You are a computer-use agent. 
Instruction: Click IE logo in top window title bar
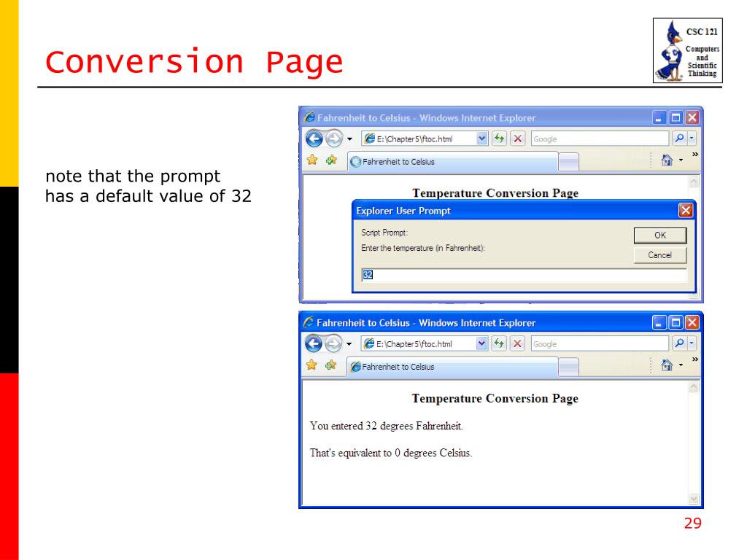[x=309, y=117]
